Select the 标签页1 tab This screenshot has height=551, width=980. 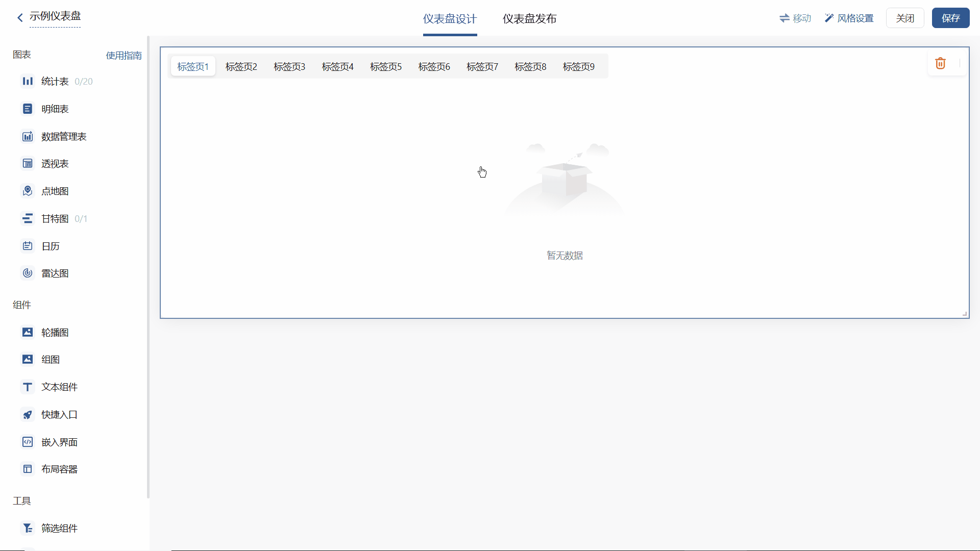click(x=193, y=66)
